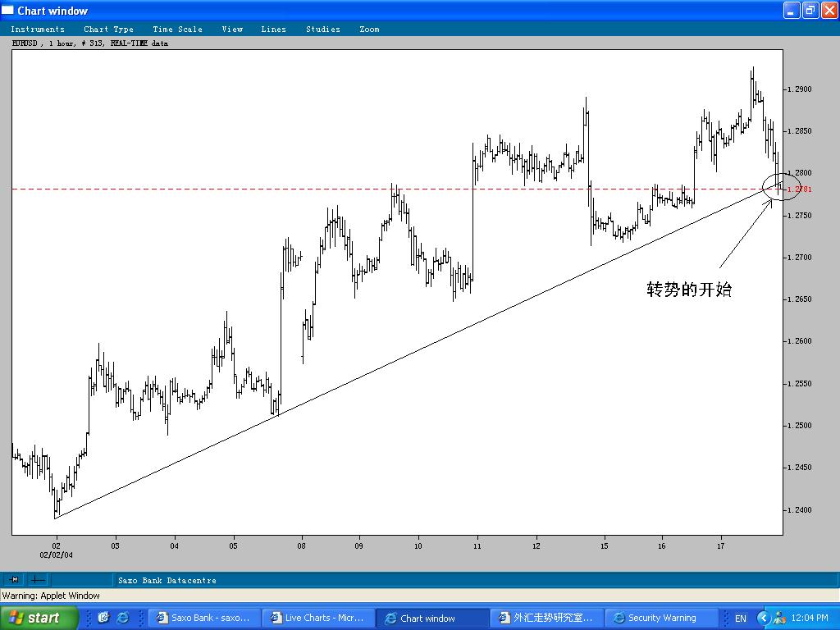Image resolution: width=840 pixels, height=630 pixels.
Task: Click the Warning: Applet Window status text
Action: click(51, 596)
